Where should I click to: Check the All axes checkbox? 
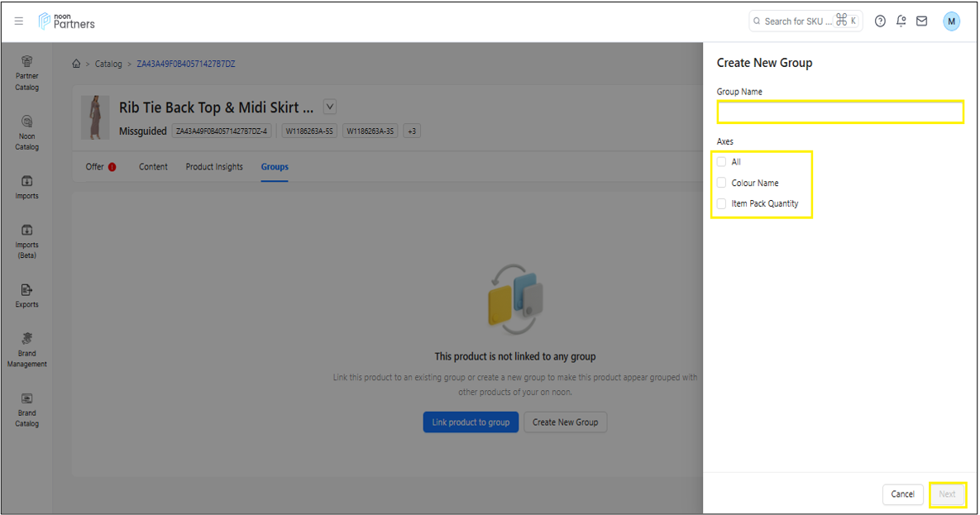pyautogui.click(x=722, y=162)
